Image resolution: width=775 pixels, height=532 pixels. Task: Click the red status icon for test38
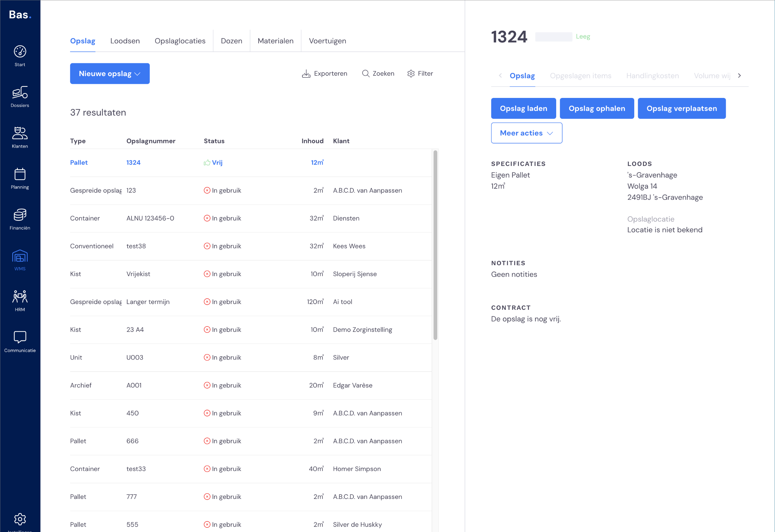(207, 246)
